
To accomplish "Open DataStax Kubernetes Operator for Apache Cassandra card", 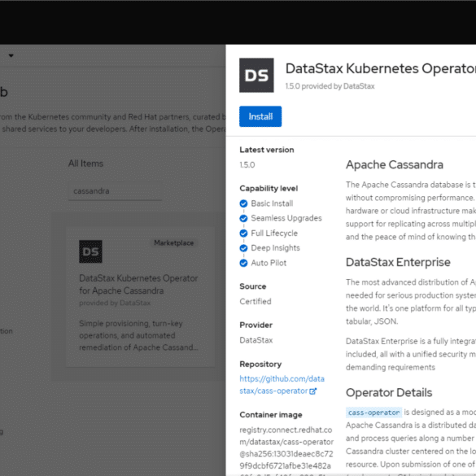I will pyautogui.click(x=140, y=297).
